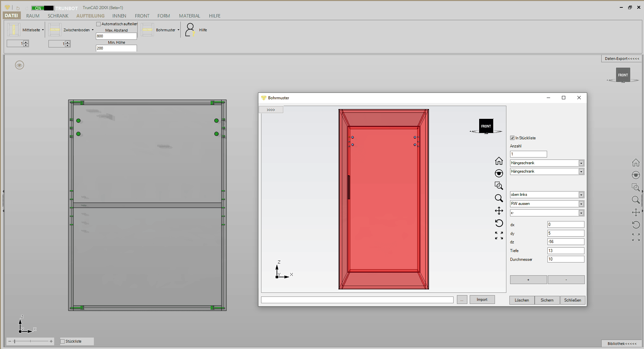
Task: Select the pan arrows tool in Bohrmuster dialog
Action: pyautogui.click(x=499, y=211)
